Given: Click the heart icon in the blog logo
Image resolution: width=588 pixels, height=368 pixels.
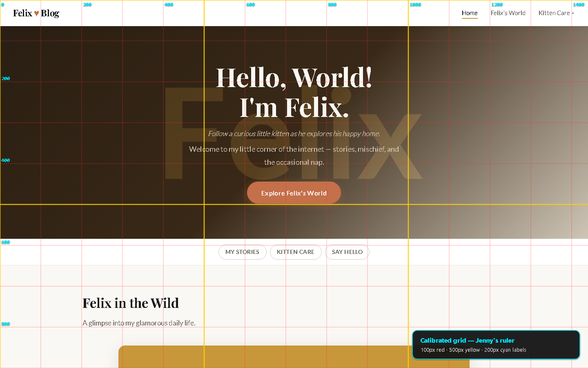Looking at the screenshot, I should tap(36, 13).
